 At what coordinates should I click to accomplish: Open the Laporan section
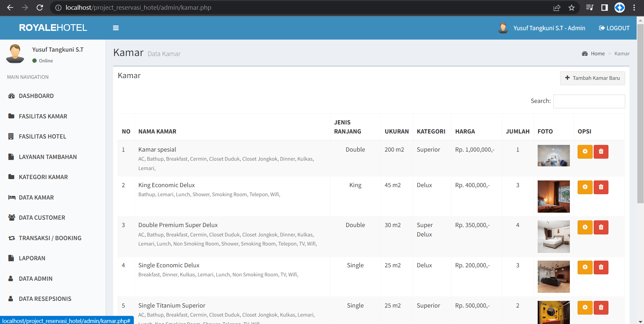tap(32, 258)
